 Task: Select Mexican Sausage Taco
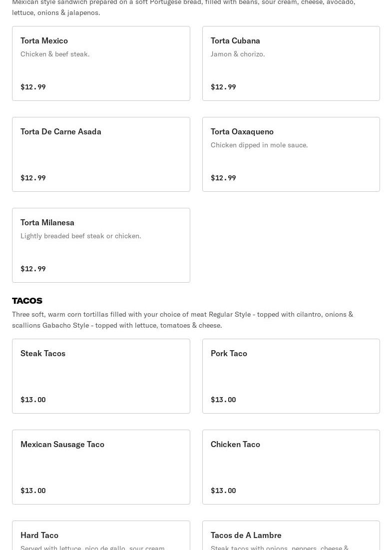[x=101, y=467]
